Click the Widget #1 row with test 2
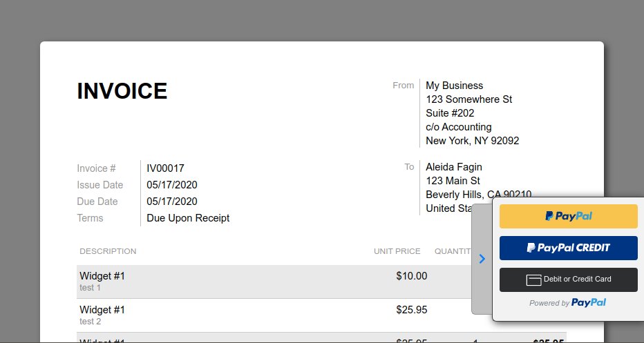This screenshot has height=343, width=644. 274,315
